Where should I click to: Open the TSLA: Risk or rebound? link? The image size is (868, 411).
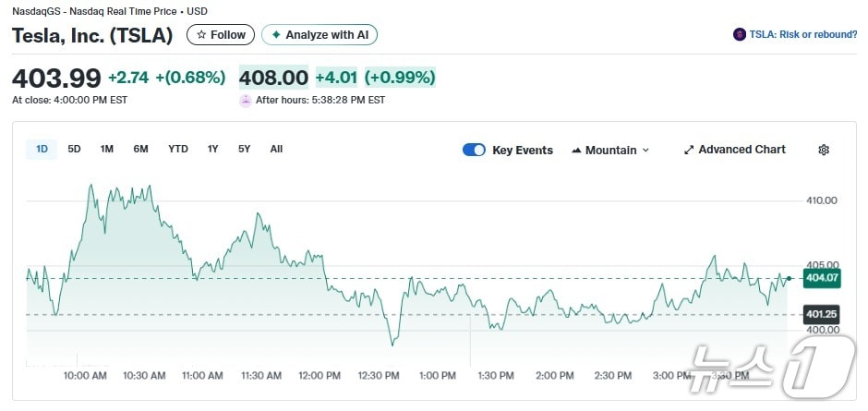coord(802,35)
